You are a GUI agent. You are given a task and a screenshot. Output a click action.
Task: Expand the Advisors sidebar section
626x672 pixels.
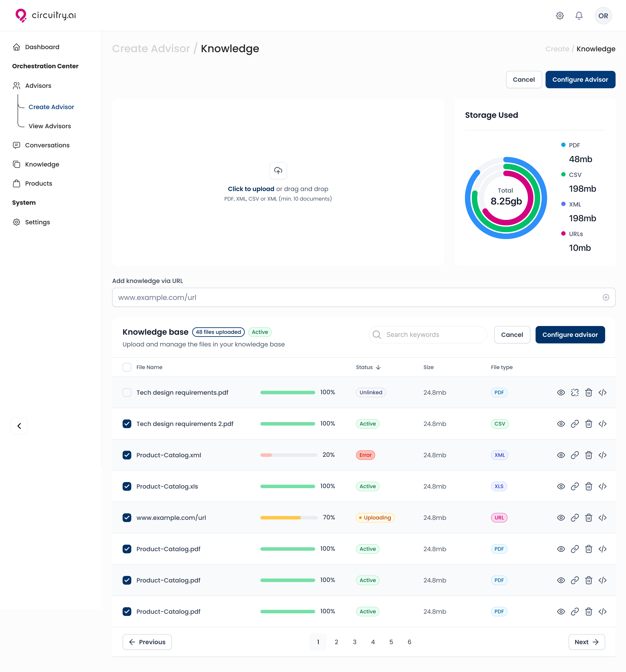click(x=38, y=86)
